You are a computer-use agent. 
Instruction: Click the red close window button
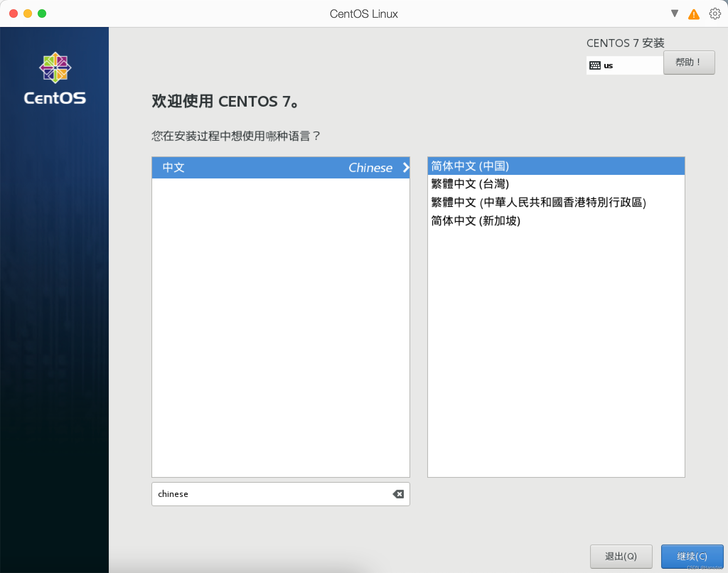[14, 14]
